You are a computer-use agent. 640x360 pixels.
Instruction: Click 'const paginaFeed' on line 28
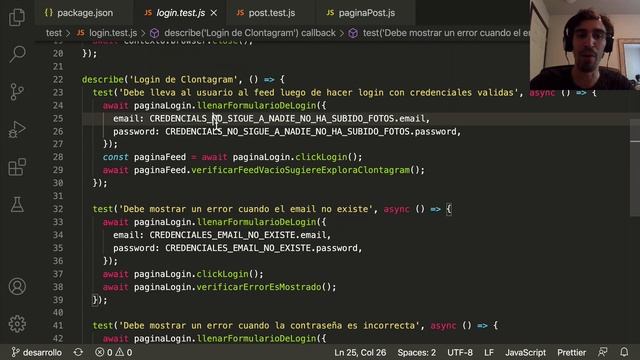coord(144,157)
